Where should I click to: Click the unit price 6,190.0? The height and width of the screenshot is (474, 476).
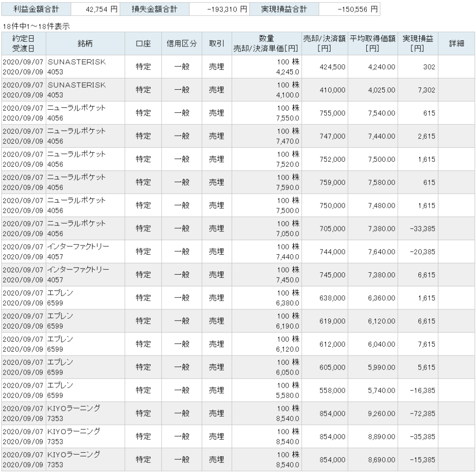pos(287,326)
